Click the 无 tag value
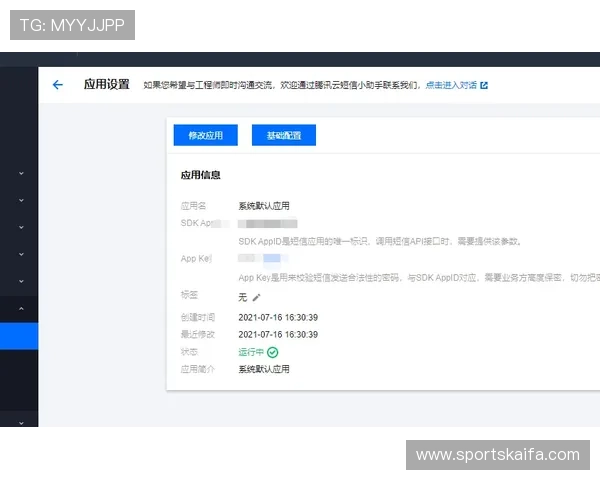The height and width of the screenshot is (480, 600). coord(243,297)
